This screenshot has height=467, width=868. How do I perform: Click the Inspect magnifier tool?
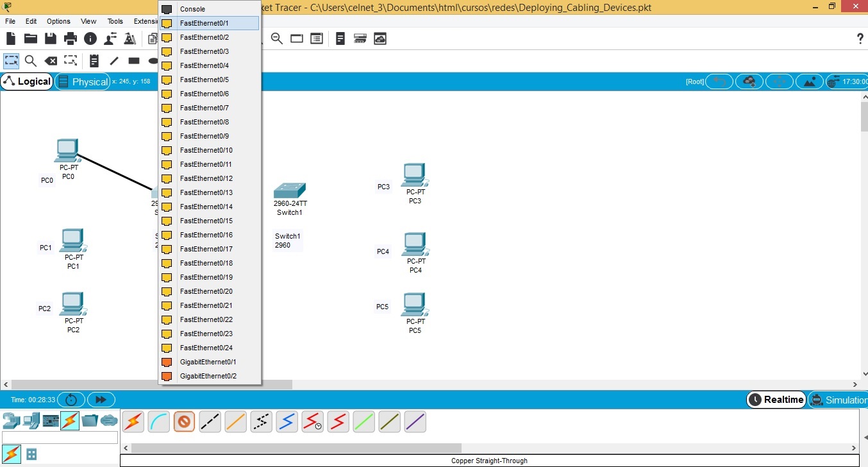[x=30, y=61]
